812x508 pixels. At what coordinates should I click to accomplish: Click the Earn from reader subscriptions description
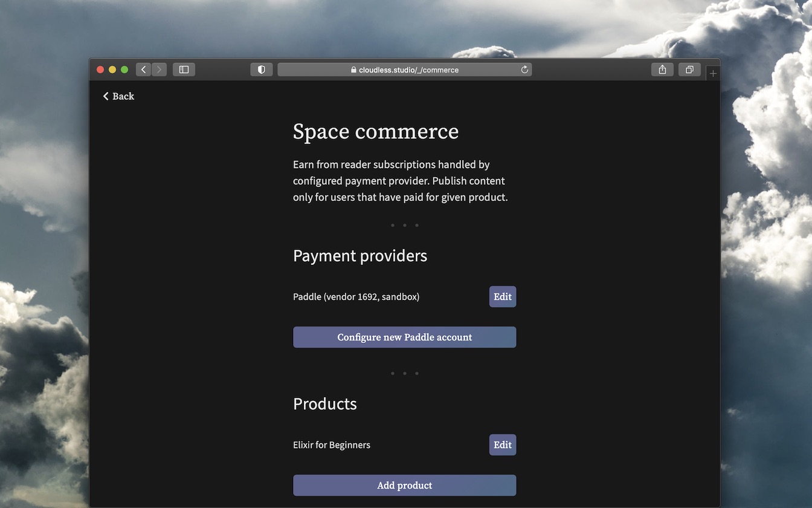pyautogui.click(x=401, y=181)
